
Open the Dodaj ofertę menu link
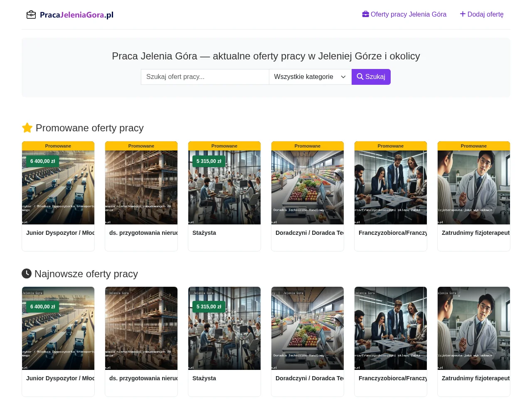point(482,14)
